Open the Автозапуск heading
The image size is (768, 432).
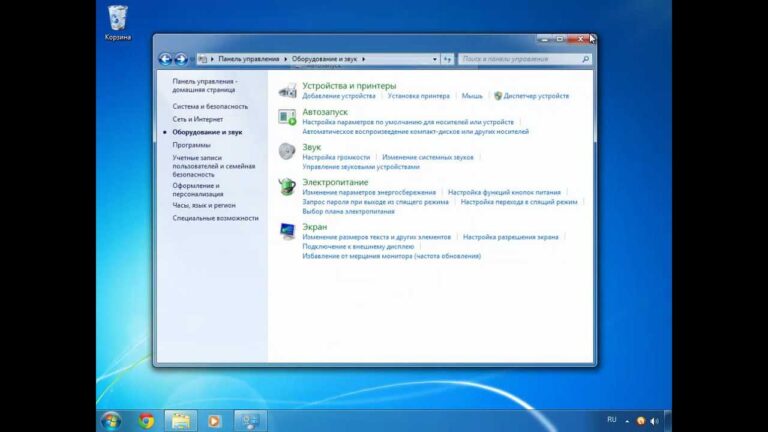tap(325, 112)
